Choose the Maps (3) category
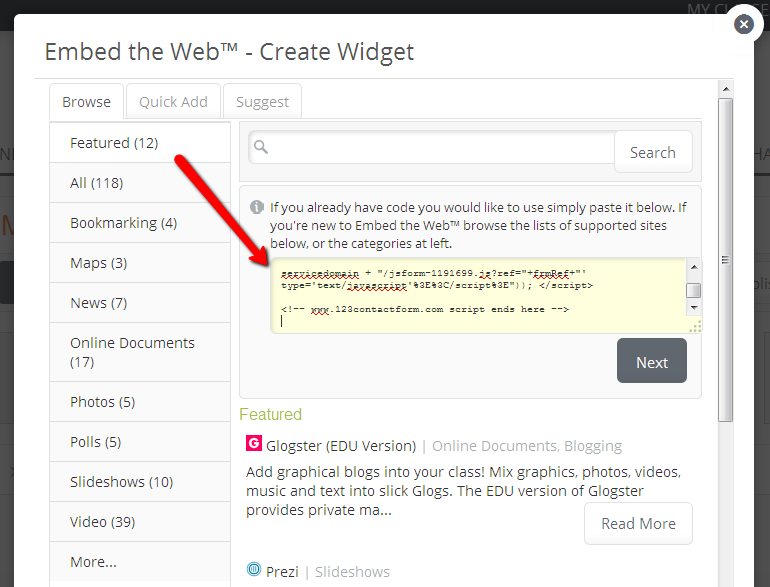 click(x=140, y=263)
